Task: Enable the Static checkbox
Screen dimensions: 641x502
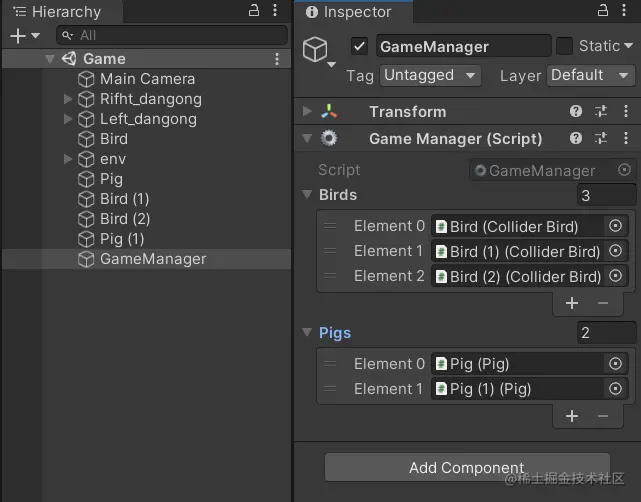Action: 564,46
